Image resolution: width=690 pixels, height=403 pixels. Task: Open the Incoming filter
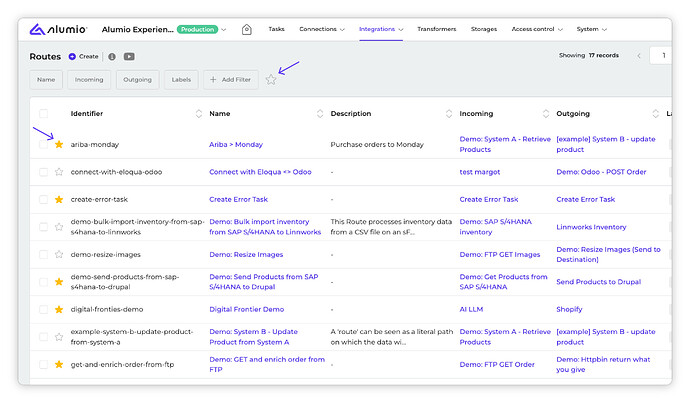click(89, 80)
